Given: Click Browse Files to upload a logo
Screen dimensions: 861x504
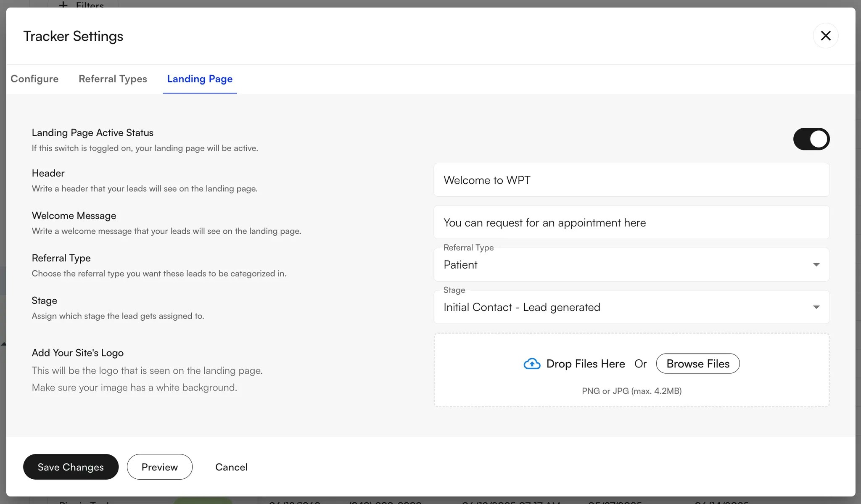Looking at the screenshot, I should [697, 363].
